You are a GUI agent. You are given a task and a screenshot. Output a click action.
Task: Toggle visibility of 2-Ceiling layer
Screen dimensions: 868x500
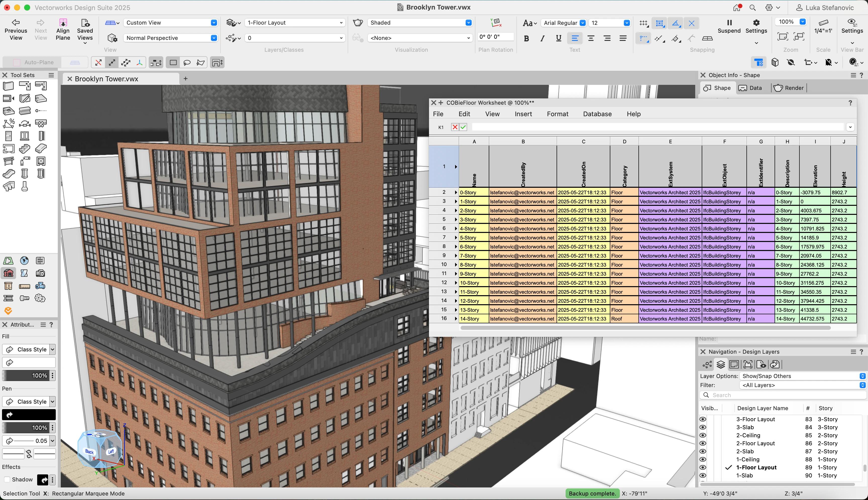[703, 435]
